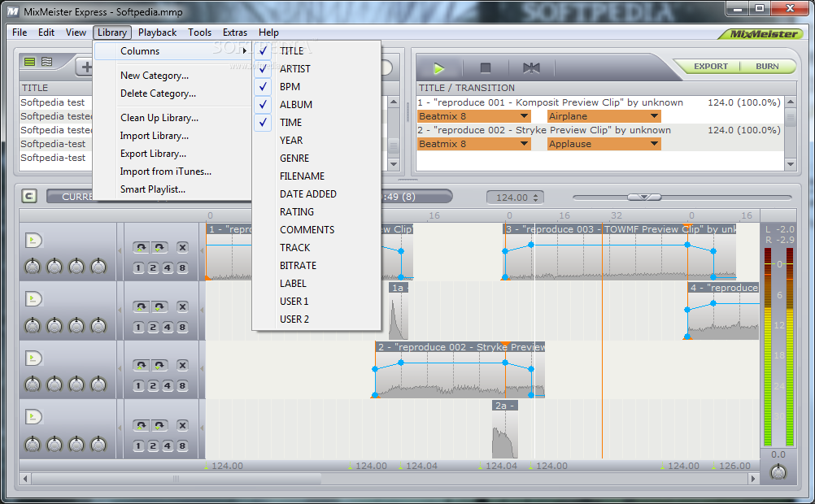Screen dimensions: 815x504
Task: Enable the RATING column
Action: coord(316,212)
